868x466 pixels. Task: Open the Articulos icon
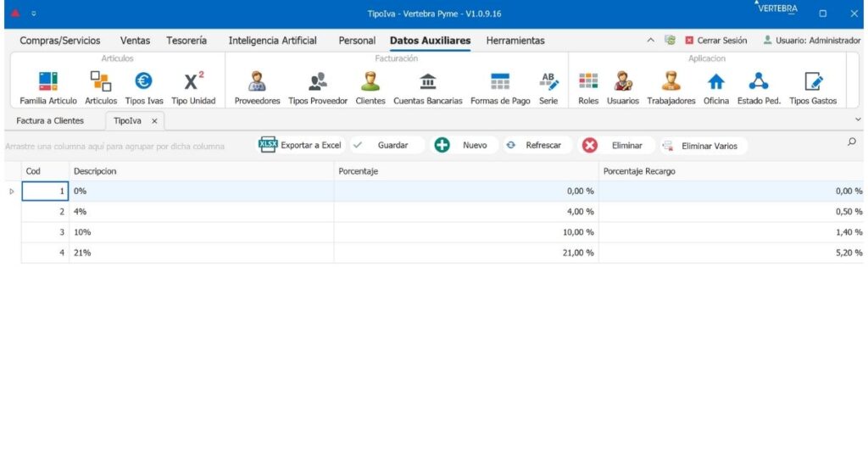[x=101, y=88]
